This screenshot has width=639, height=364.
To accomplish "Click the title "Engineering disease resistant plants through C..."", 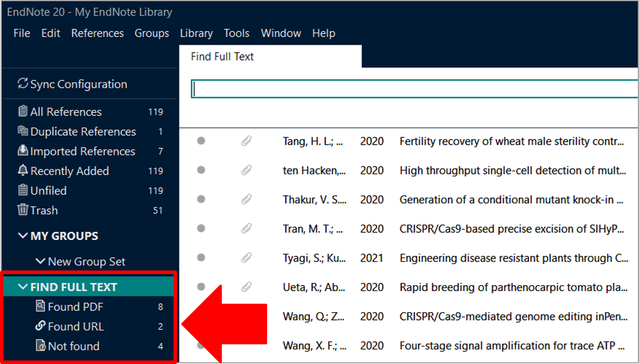I will tap(514, 258).
